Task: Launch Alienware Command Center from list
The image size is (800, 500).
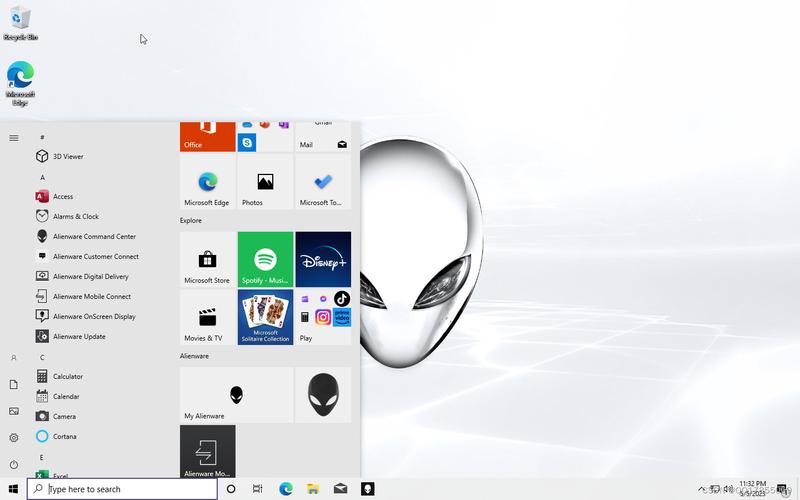Action: [x=102, y=236]
